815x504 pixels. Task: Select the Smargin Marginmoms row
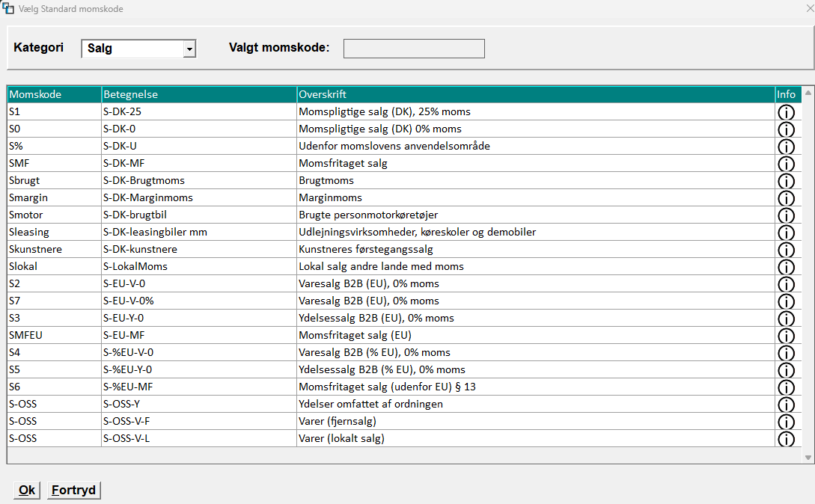(x=391, y=197)
